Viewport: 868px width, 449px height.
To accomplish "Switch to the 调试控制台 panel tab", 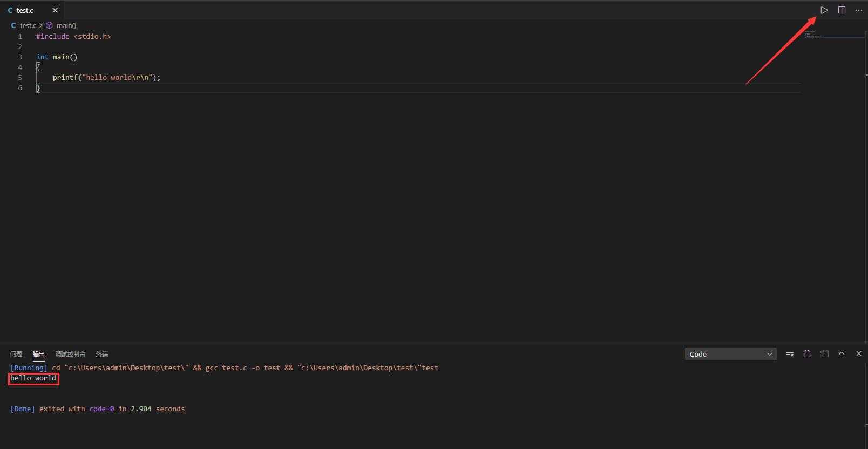I will tap(70, 354).
